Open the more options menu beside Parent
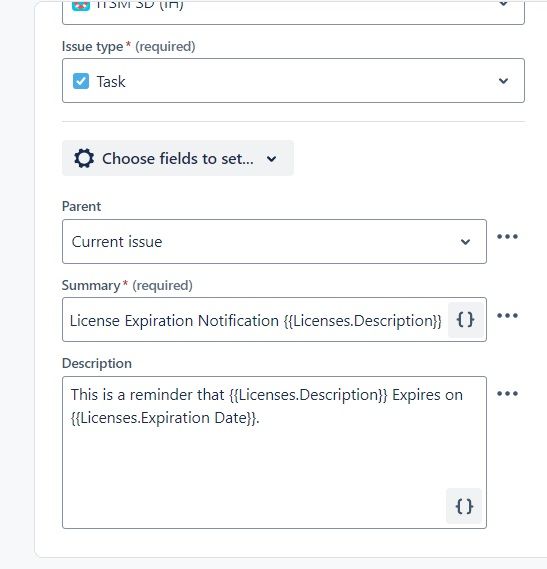This screenshot has width=547, height=569. (507, 237)
